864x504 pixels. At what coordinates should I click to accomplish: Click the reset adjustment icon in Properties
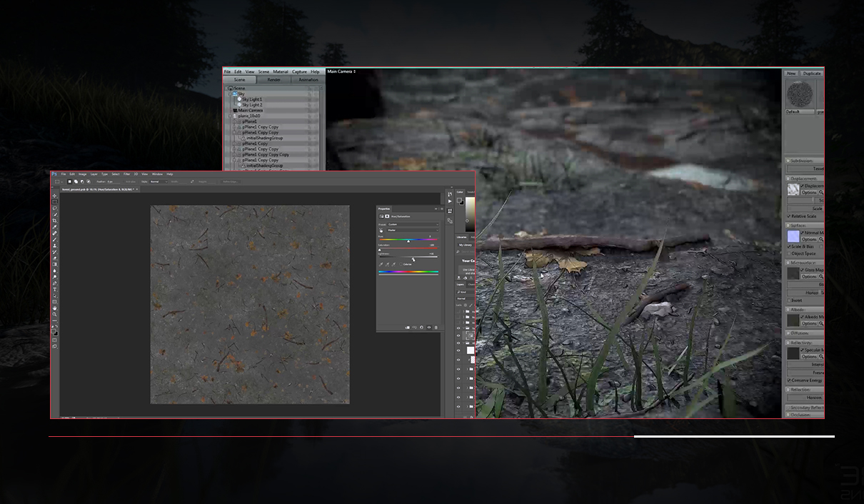click(x=421, y=328)
